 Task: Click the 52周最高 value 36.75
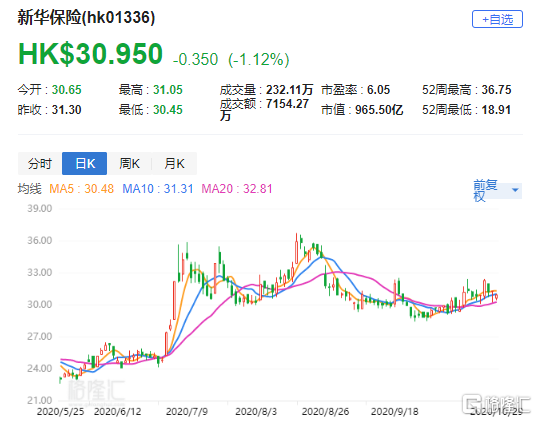(x=497, y=90)
